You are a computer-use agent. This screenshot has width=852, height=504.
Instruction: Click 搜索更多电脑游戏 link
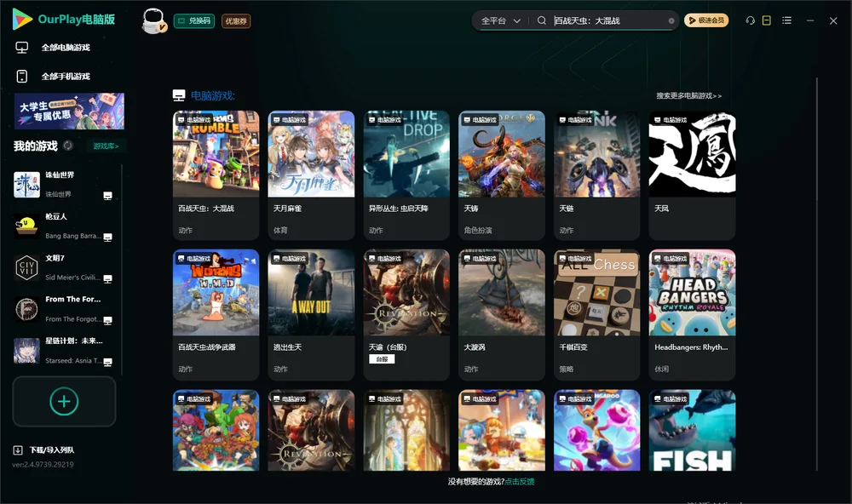click(688, 95)
